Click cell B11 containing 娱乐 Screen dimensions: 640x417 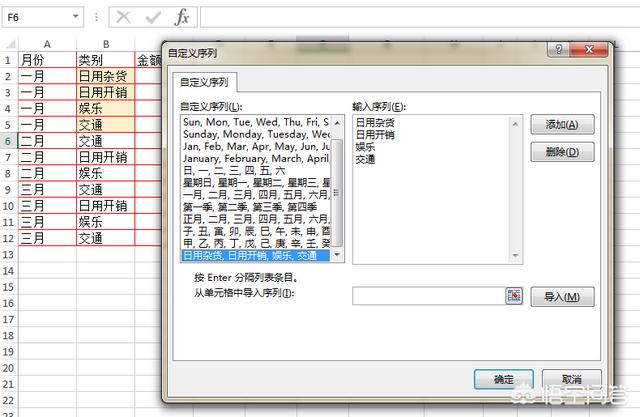(x=106, y=222)
